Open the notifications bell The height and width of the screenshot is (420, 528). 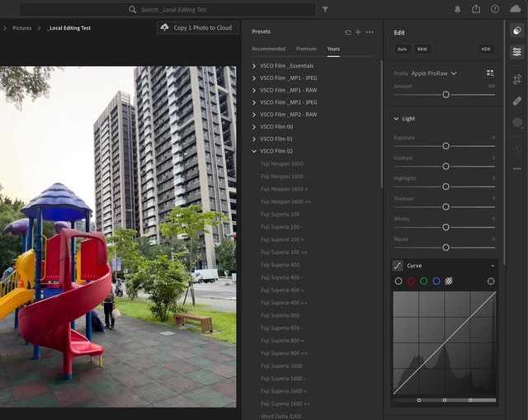[x=458, y=9]
